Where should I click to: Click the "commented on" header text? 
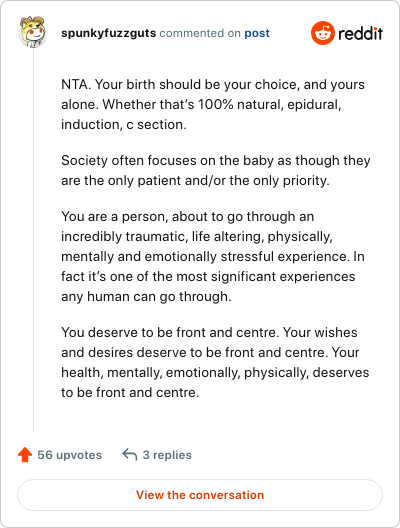[x=200, y=33]
